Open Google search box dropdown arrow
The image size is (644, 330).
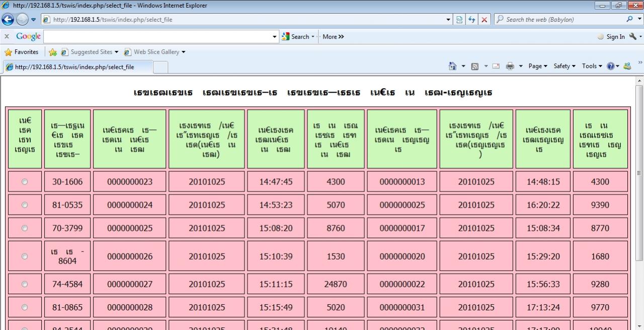pyautogui.click(x=275, y=37)
